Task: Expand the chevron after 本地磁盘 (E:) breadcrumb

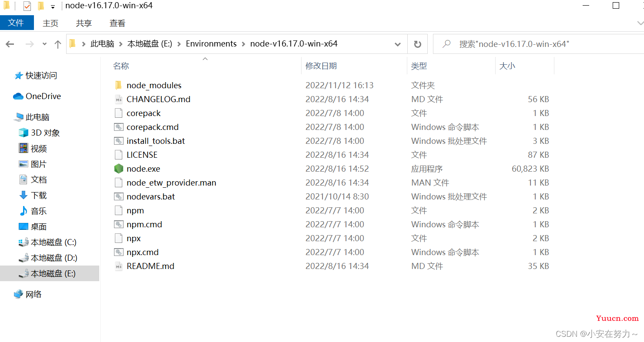Action: pyautogui.click(x=179, y=44)
